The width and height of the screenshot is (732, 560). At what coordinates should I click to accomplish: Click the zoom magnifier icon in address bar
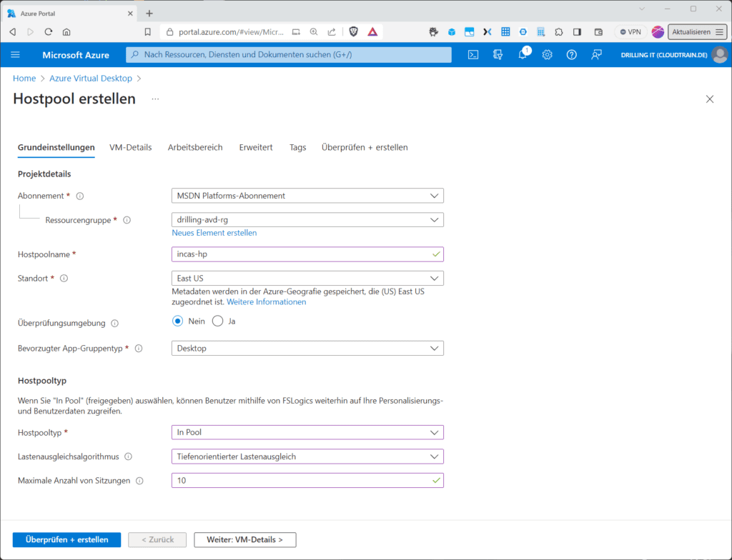[x=314, y=31]
